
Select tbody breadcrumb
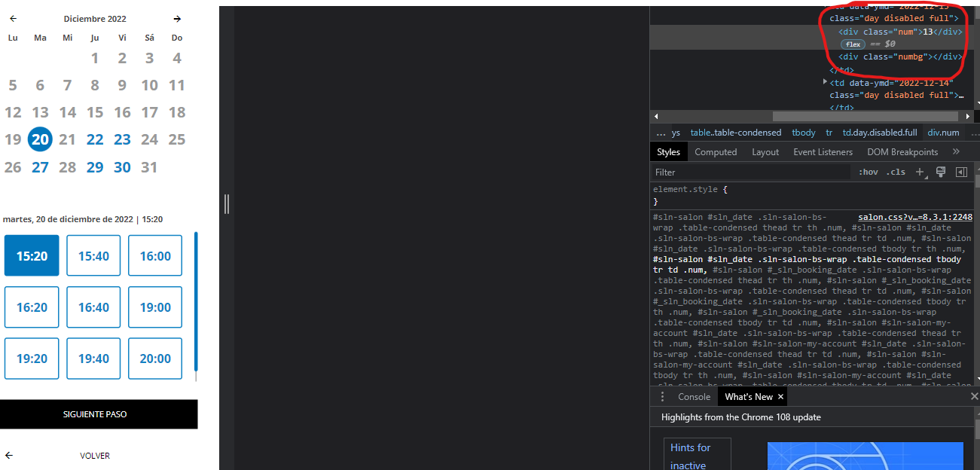[x=803, y=133]
